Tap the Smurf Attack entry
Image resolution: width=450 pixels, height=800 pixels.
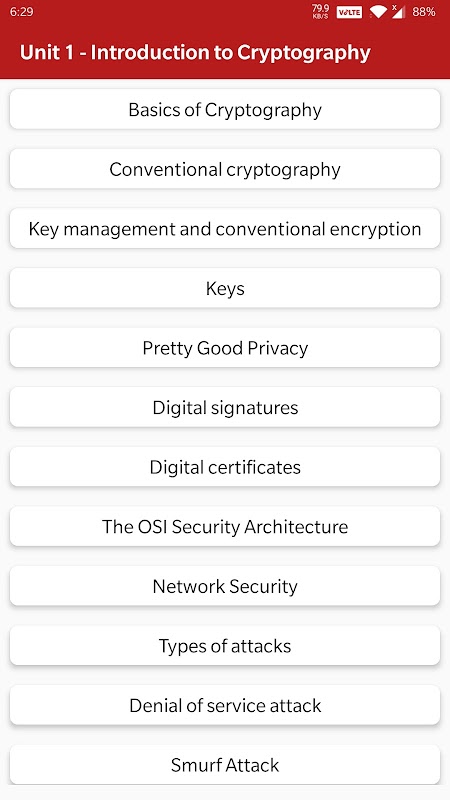click(225, 765)
